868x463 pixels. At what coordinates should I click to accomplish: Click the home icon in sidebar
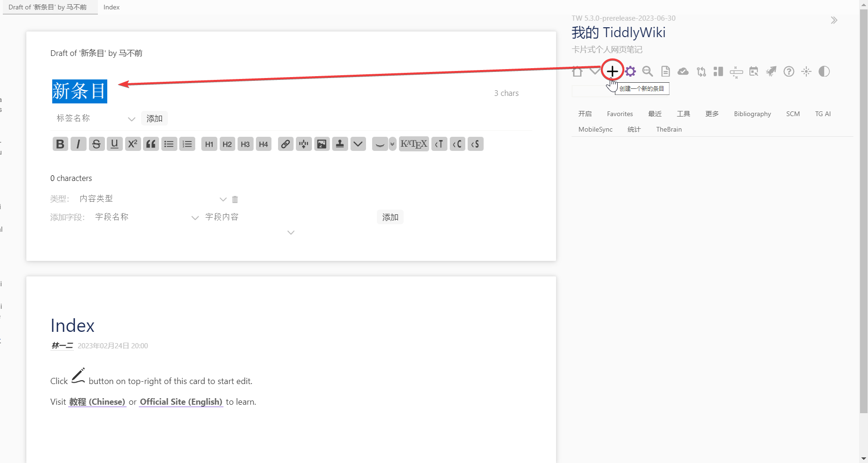[x=577, y=71]
